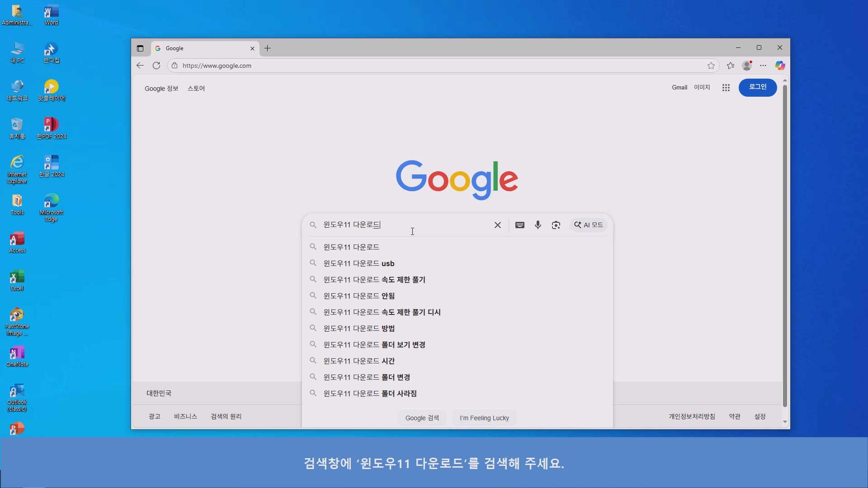The image size is (868, 488).
Task: Clear the search box with X
Action: click(497, 225)
